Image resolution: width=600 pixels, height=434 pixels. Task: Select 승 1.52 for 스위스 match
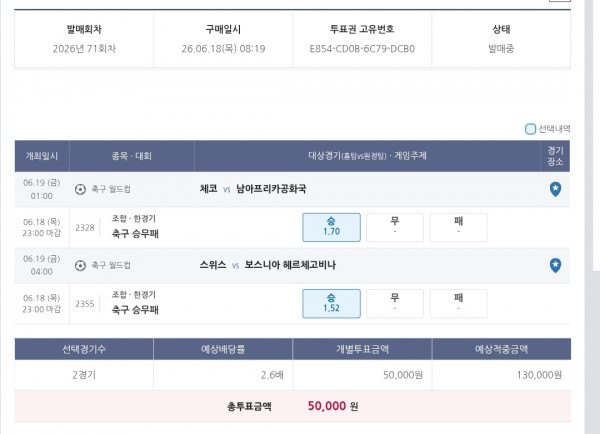(331, 303)
